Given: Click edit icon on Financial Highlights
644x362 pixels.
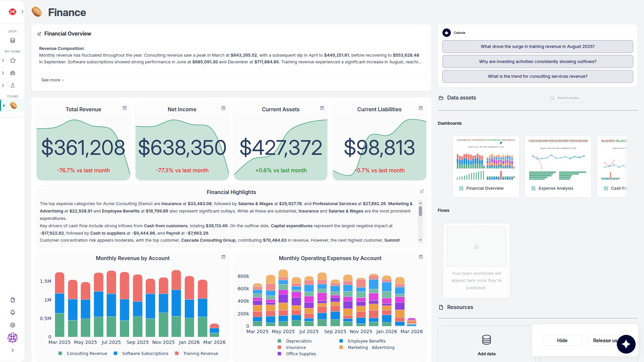Looking at the screenshot, I should (422, 191).
